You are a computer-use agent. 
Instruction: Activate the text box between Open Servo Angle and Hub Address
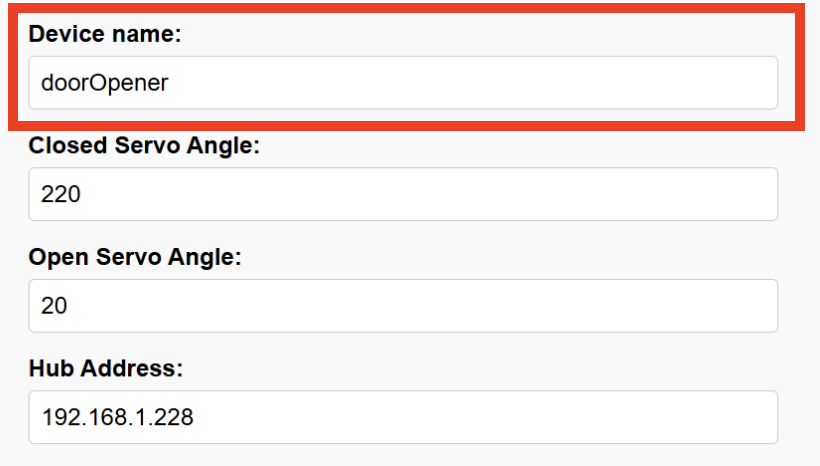pos(403,306)
